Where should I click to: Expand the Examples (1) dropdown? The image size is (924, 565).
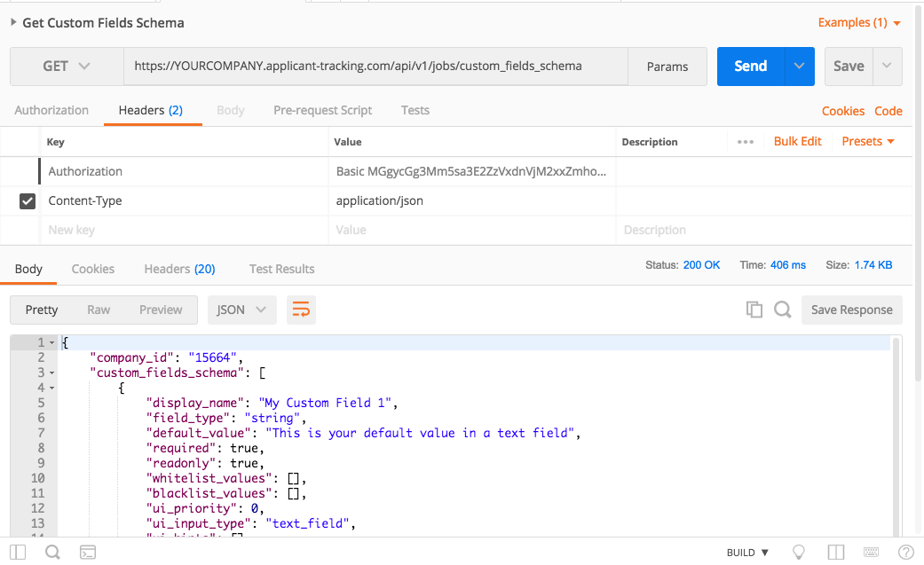[x=859, y=23]
